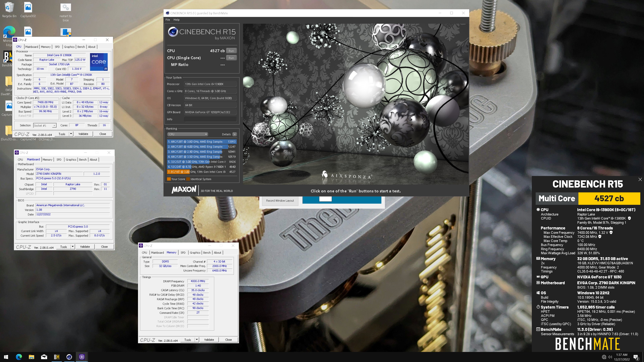Run the Cinebench CPU multi-core test
Viewport: 644px width, 362px height.
coord(231,51)
